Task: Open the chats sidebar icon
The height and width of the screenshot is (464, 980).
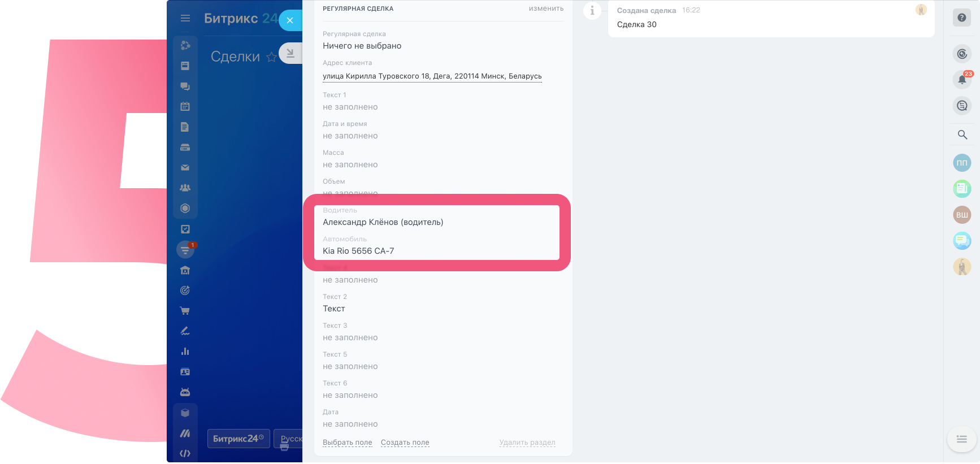Action: 185,86
